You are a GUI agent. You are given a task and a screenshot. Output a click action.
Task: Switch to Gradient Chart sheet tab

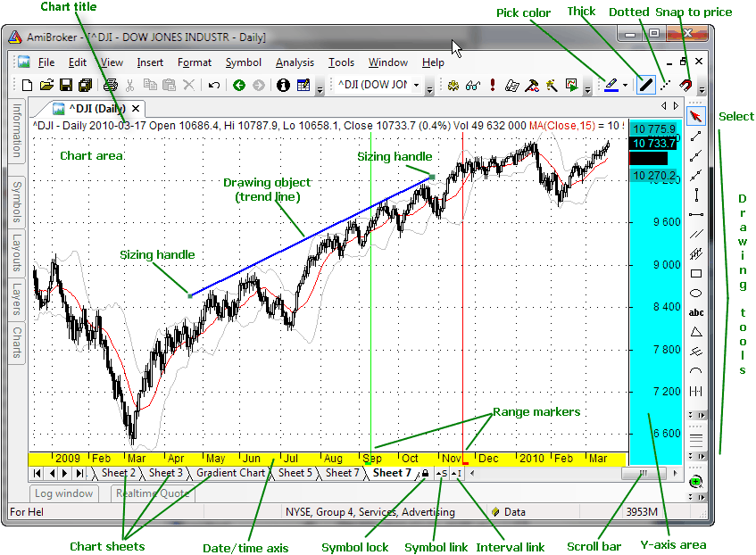[230, 473]
